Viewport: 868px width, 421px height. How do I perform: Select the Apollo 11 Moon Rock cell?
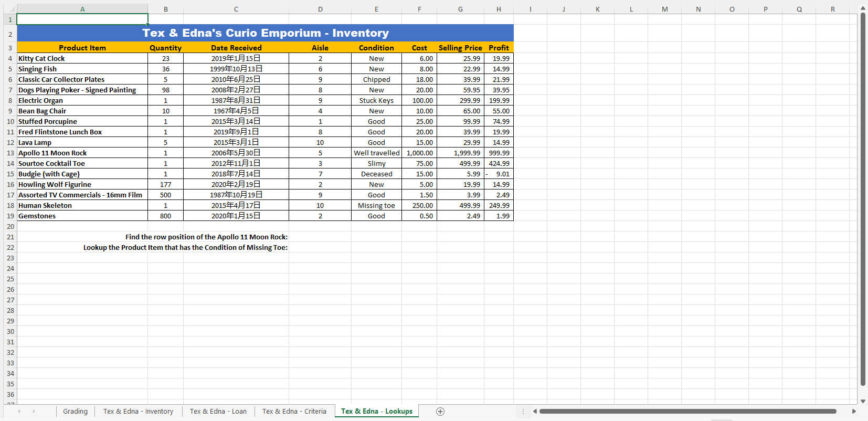[x=82, y=153]
